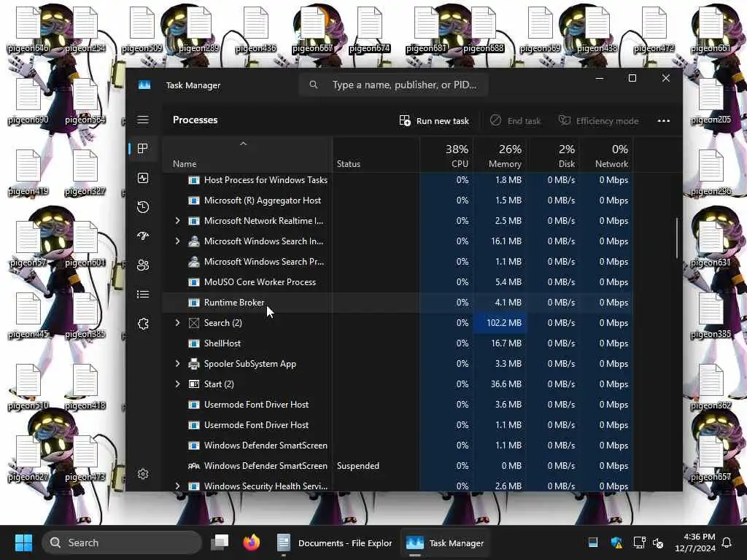This screenshot has width=747, height=560.
Task: Click the search magnifier icon in Task Manager
Action: pyautogui.click(x=313, y=85)
